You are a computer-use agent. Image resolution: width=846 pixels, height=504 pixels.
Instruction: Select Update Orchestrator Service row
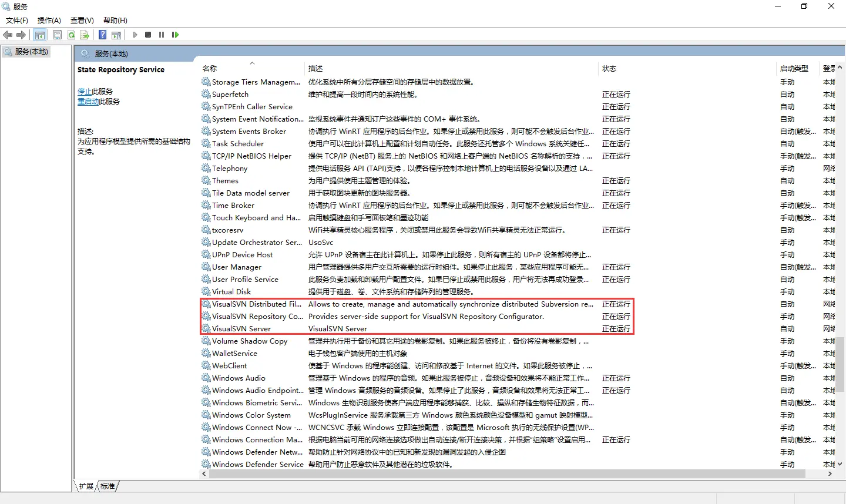[x=518, y=242]
